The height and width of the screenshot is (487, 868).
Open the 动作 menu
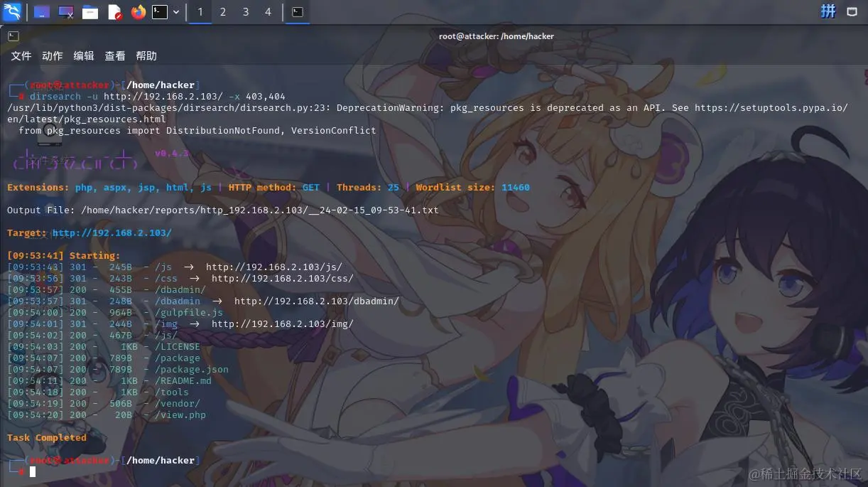pos(53,55)
